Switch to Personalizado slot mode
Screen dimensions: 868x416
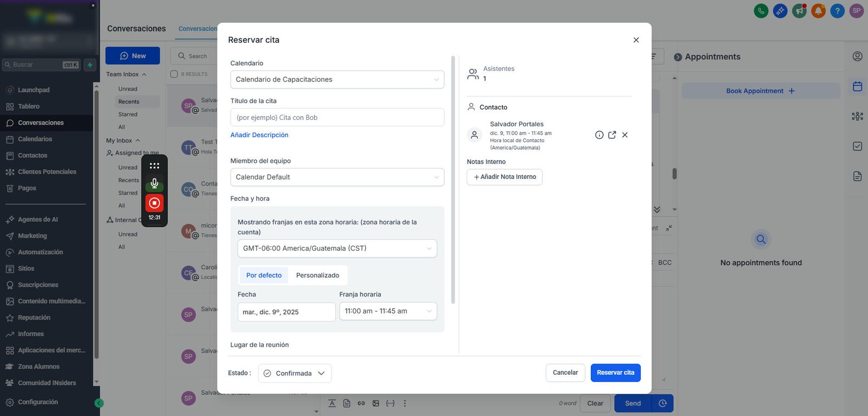click(x=317, y=276)
